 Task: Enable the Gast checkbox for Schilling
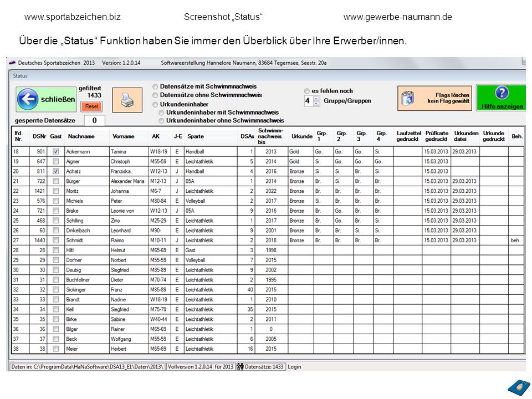coord(55,221)
